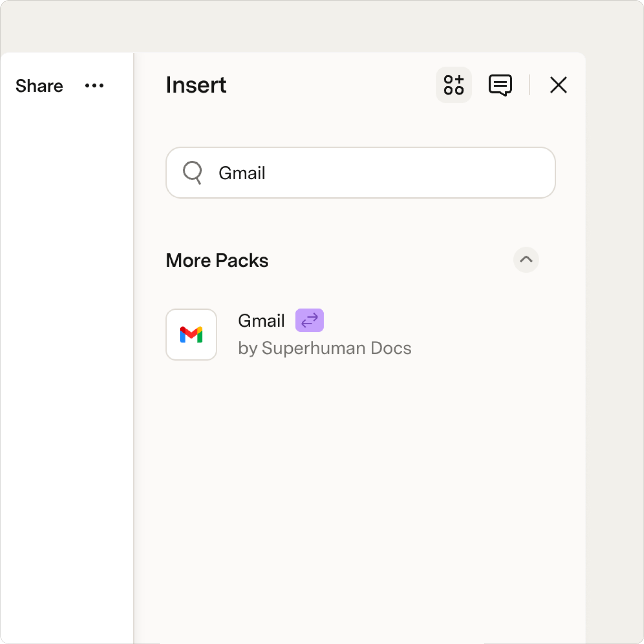The width and height of the screenshot is (644, 644).
Task: Click the Gmail search input field
Action: point(361,173)
